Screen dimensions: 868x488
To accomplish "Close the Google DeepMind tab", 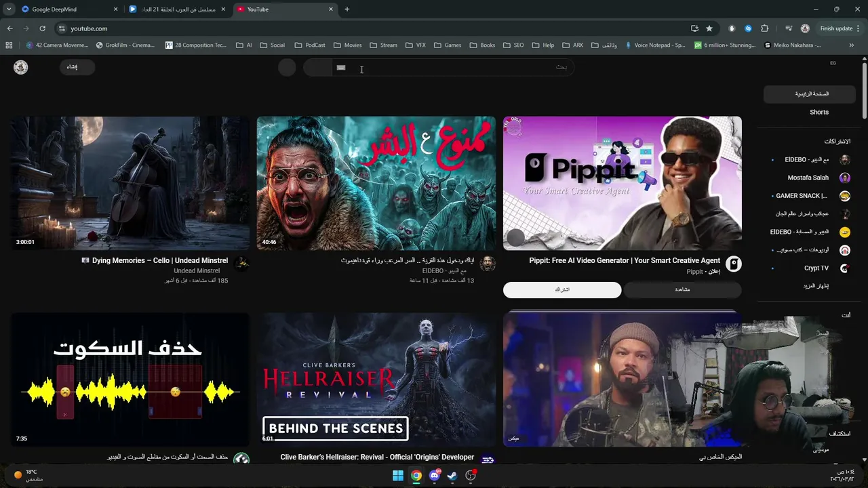I will (115, 9).
